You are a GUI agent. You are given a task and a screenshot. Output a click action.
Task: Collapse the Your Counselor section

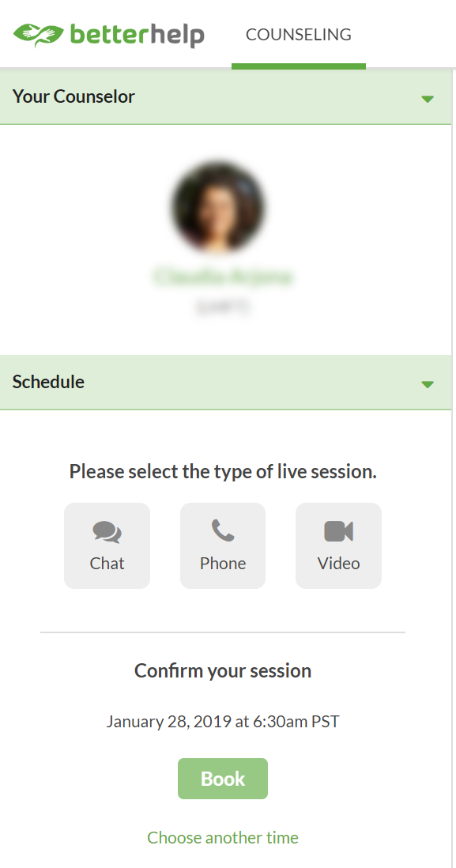tap(428, 98)
